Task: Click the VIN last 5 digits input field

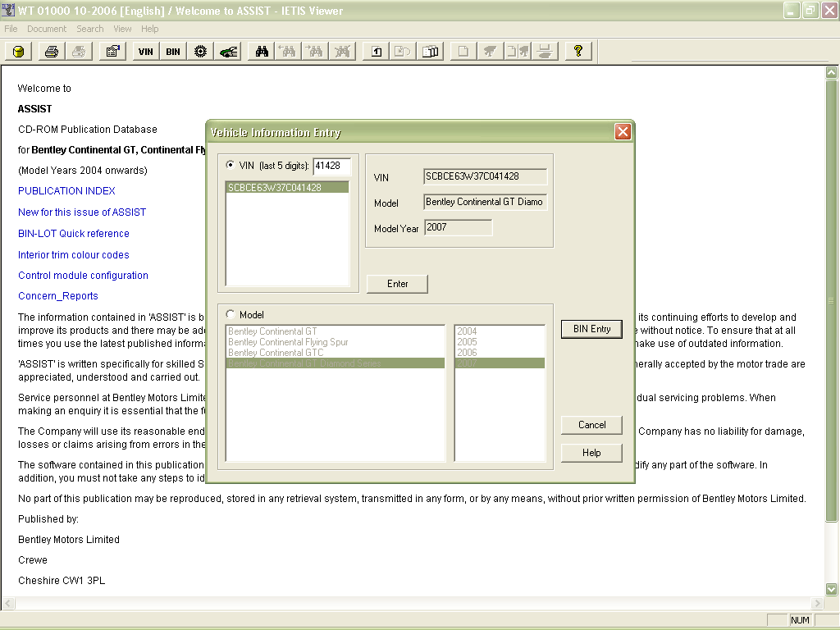Action: (332, 166)
